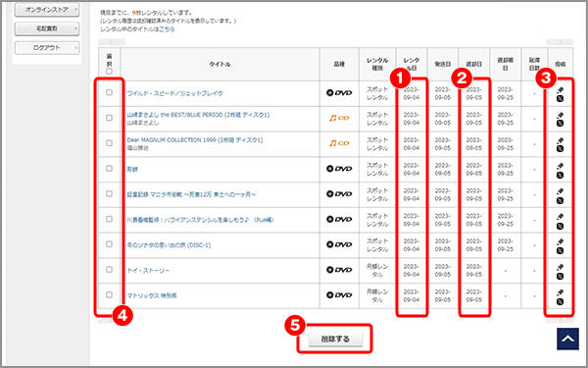
Task: Click DVD icon in ワイルド・スピード row
Action: 339,93
